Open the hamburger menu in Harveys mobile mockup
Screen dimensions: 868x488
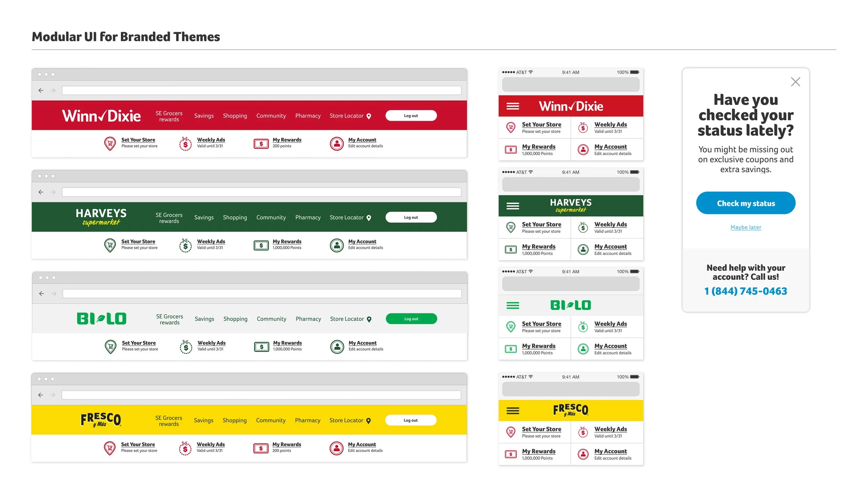[x=513, y=206]
